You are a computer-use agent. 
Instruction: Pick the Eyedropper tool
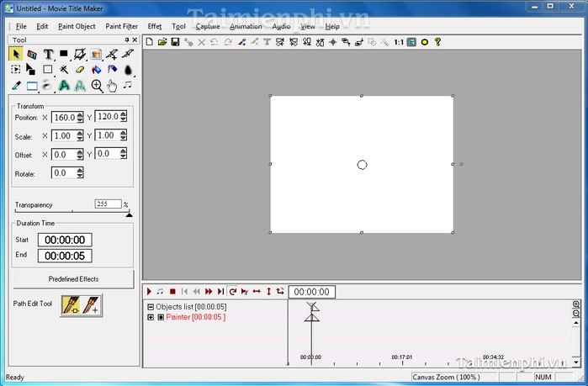[x=16, y=85]
